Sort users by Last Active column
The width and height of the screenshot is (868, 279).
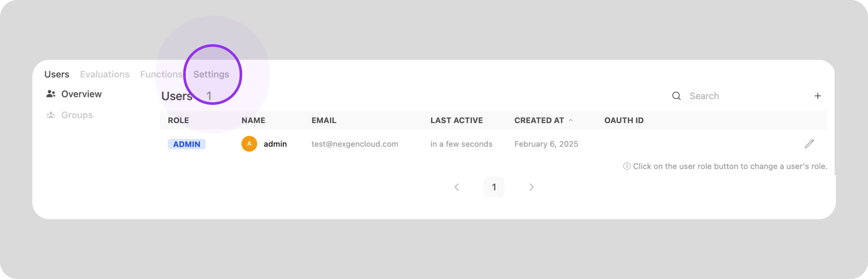(457, 120)
